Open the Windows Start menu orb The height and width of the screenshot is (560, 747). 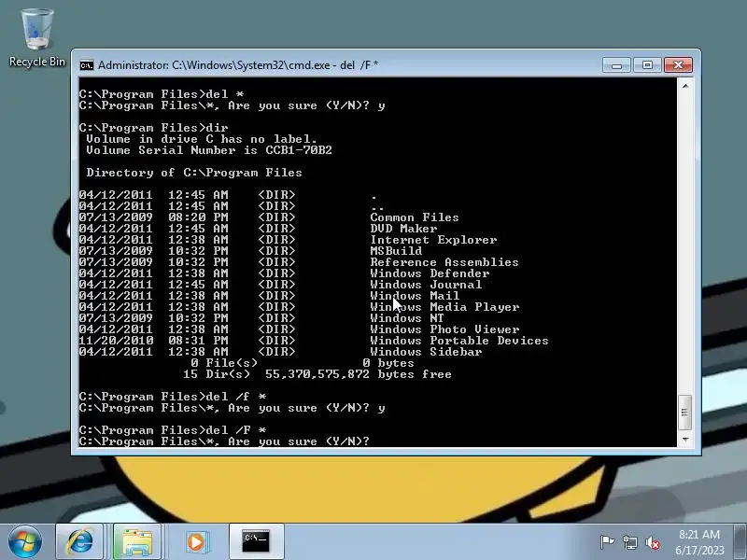(25, 541)
